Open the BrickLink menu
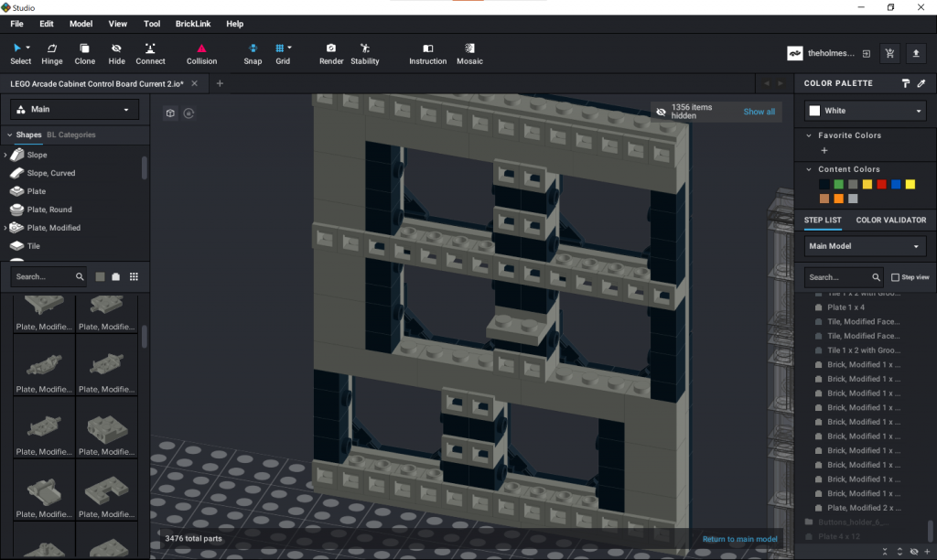 coord(193,24)
